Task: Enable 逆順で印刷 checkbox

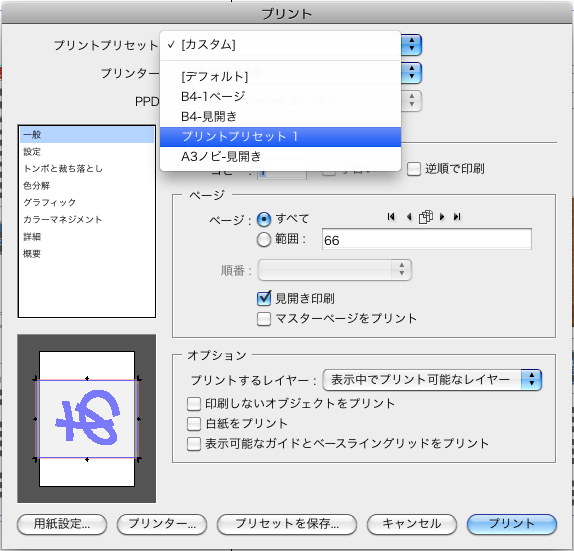Action: click(x=414, y=169)
